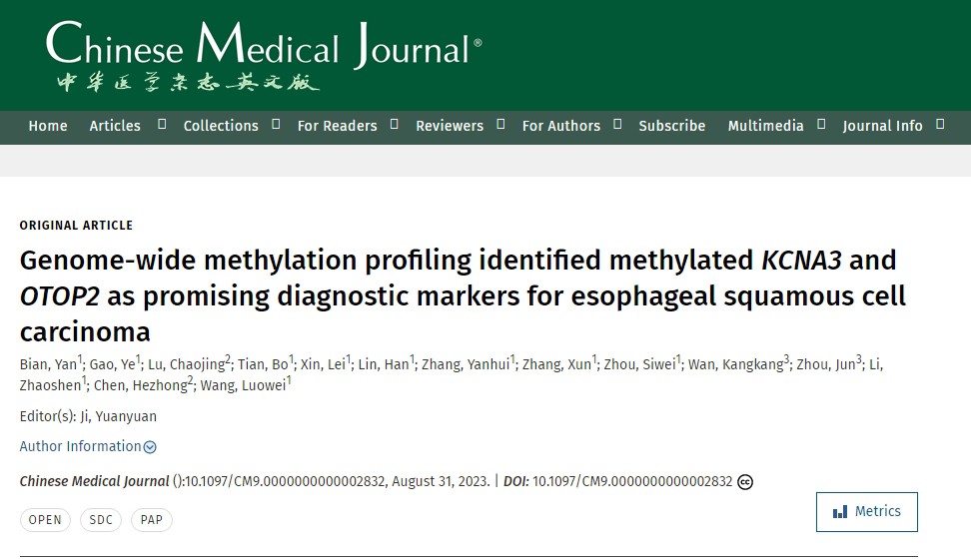Viewport: 971px width, 560px height.
Task: Click the OPEN access badge
Action: point(45,520)
